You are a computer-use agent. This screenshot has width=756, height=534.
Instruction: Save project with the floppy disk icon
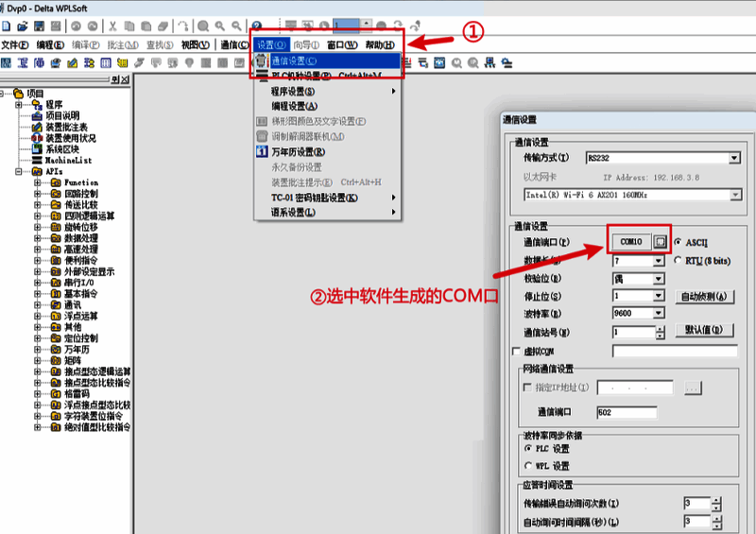39,26
